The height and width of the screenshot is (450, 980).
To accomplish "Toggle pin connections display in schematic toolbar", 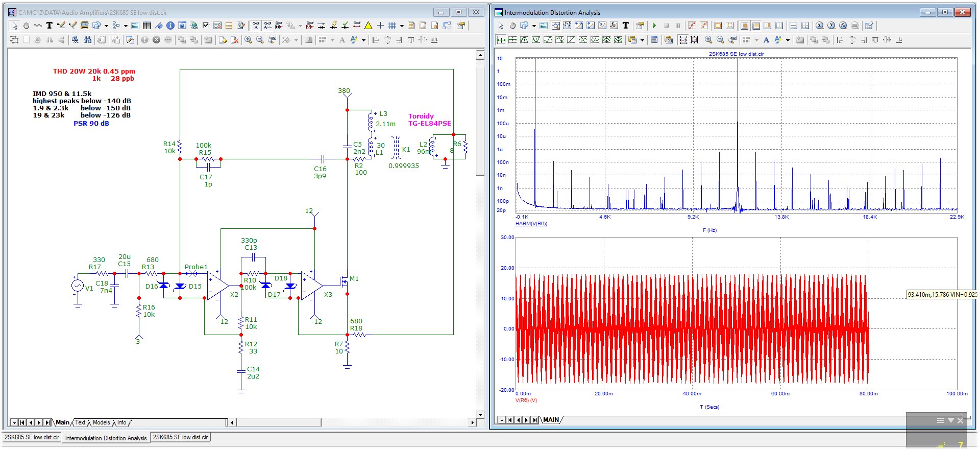I will tap(357, 26).
